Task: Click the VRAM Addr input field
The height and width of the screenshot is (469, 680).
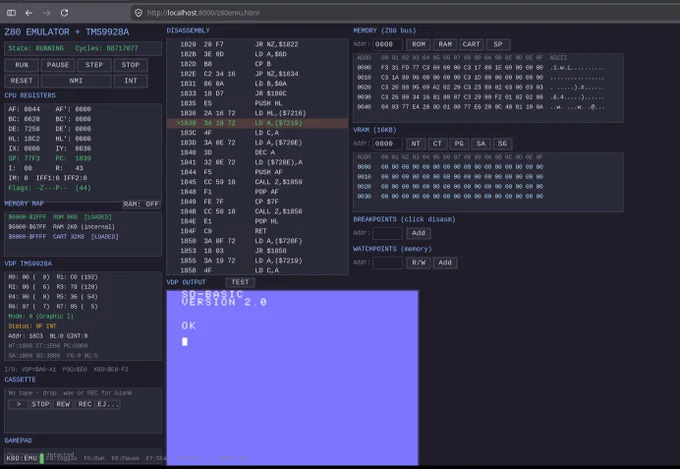Action: coord(387,144)
